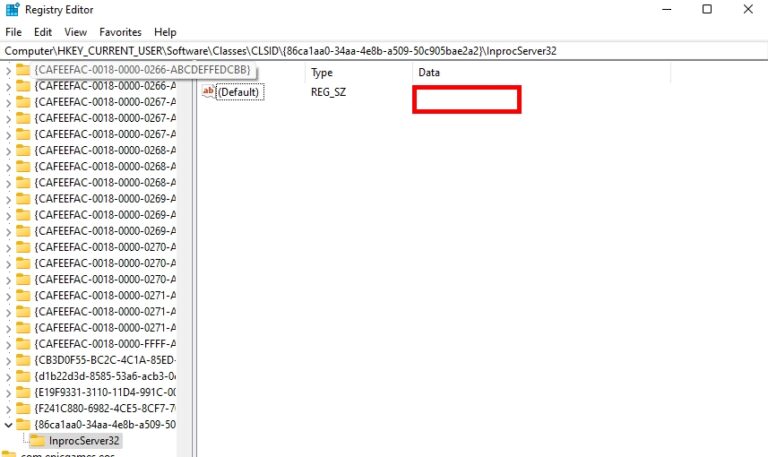768x457 pixels.
Task: Sort values by the Type column header
Action: (322, 73)
